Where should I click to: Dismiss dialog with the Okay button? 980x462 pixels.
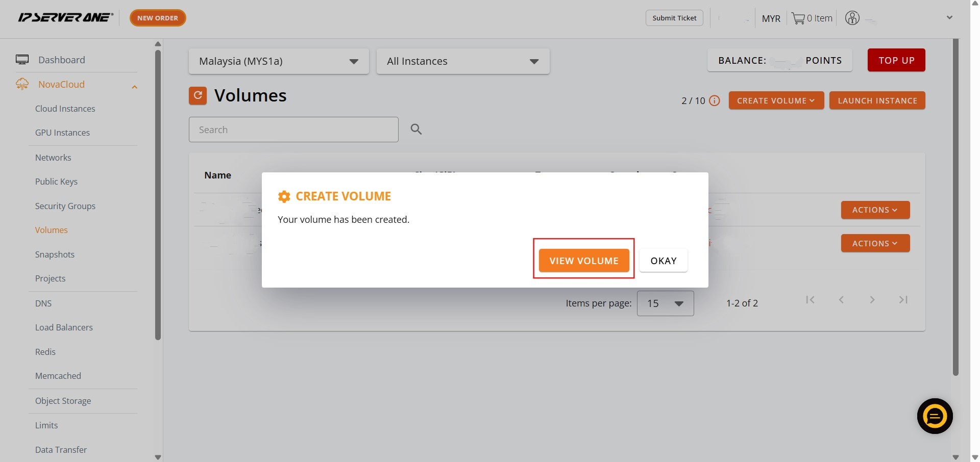(x=663, y=261)
